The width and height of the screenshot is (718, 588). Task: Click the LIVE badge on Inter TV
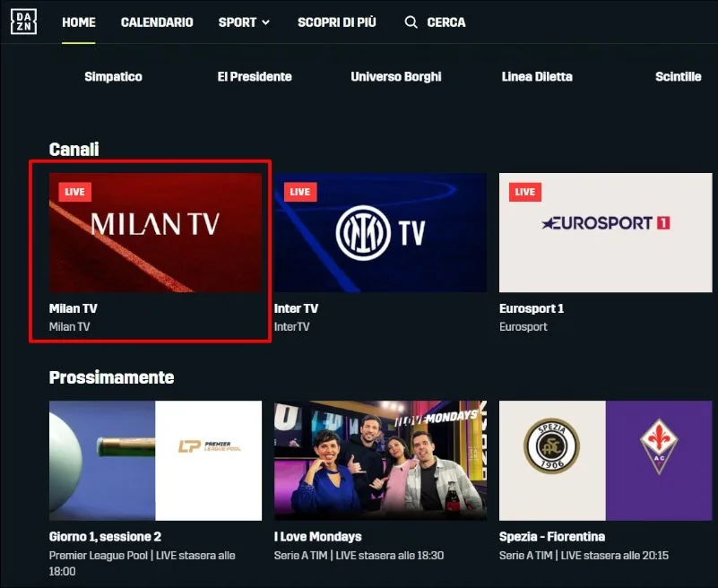(300, 192)
